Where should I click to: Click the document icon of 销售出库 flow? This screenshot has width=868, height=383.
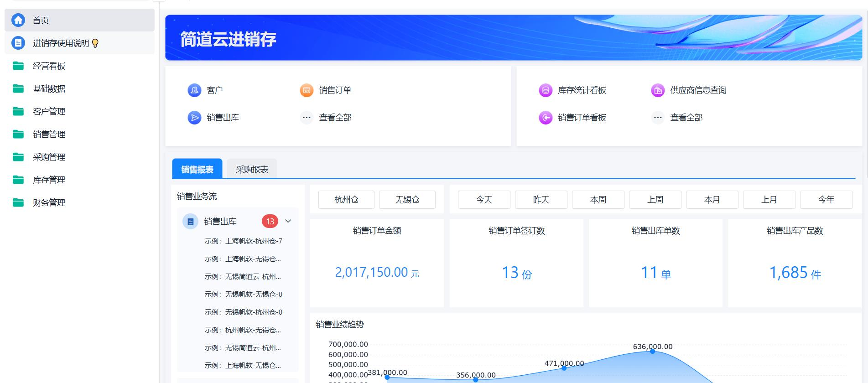(190, 222)
